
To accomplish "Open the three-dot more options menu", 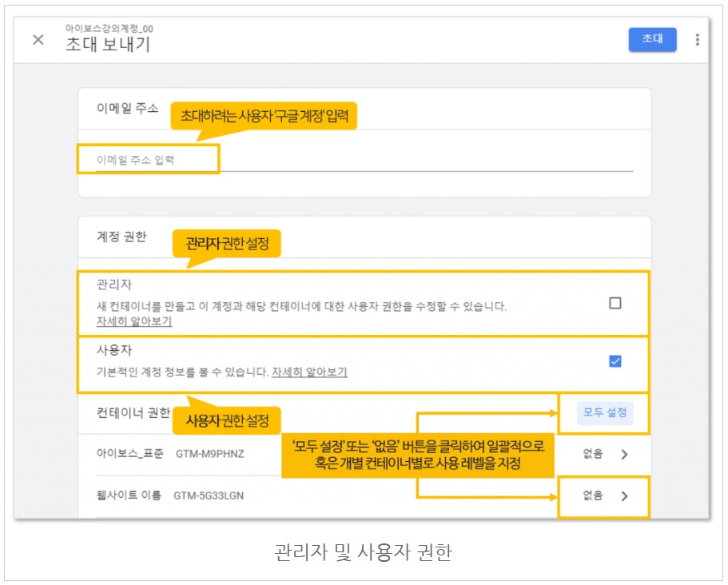I will (698, 40).
